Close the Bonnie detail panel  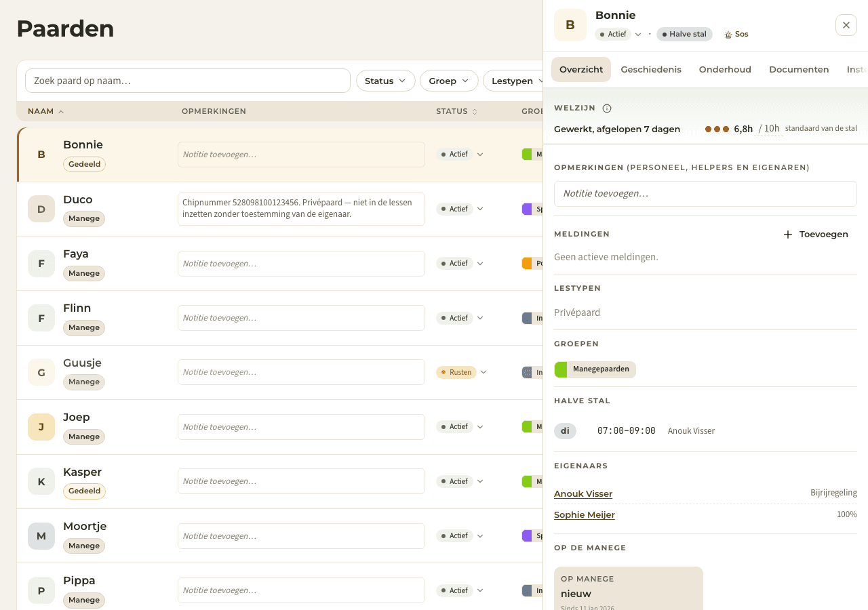click(846, 25)
